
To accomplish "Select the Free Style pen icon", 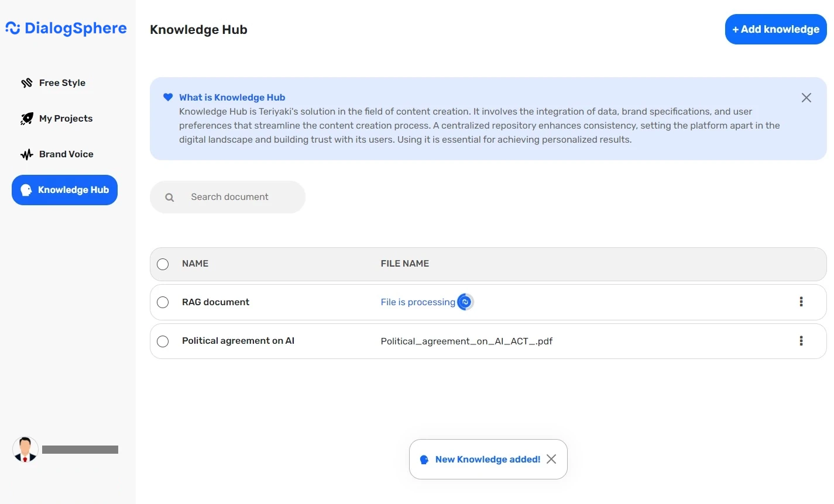I will coord(26,82).
